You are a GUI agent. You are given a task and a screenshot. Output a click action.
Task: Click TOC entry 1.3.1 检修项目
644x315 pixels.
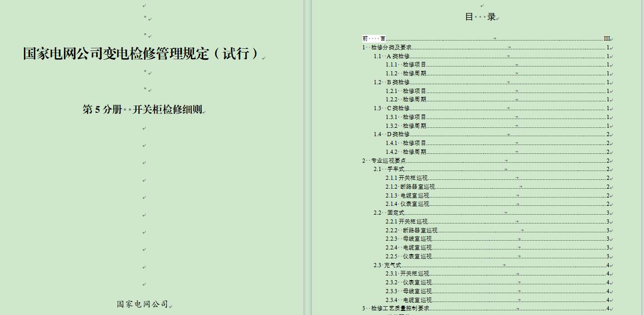coord(498,117)
